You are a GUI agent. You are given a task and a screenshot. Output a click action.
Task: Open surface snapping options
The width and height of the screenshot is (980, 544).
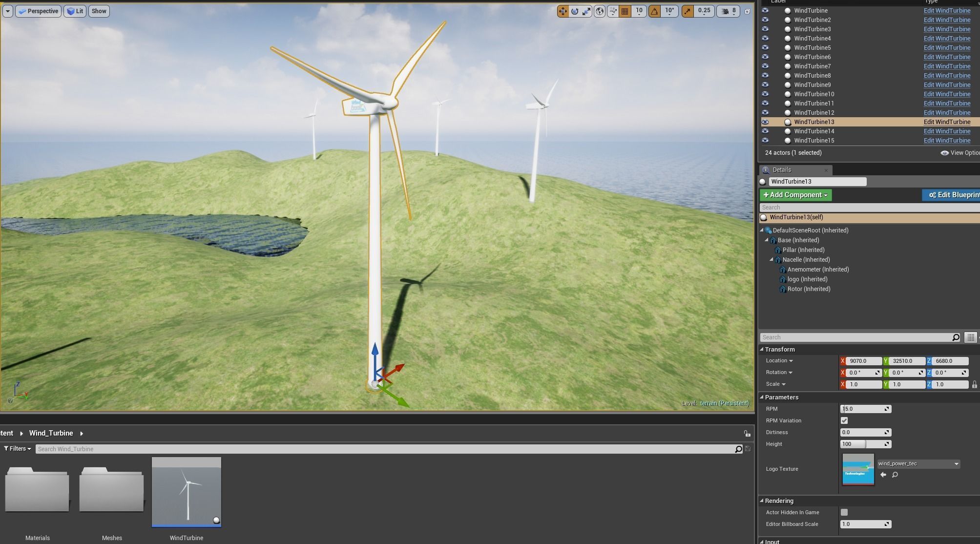[613, 11]
